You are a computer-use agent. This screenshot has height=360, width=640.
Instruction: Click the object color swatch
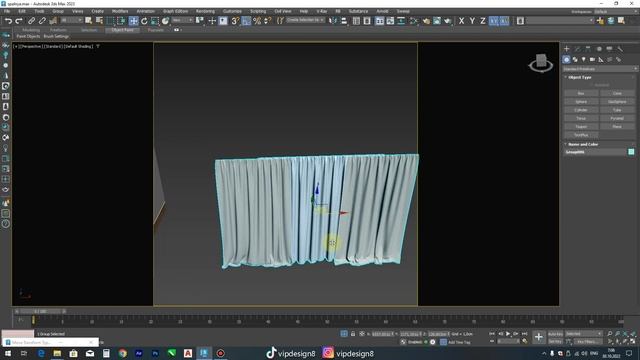tap(631, 152)
